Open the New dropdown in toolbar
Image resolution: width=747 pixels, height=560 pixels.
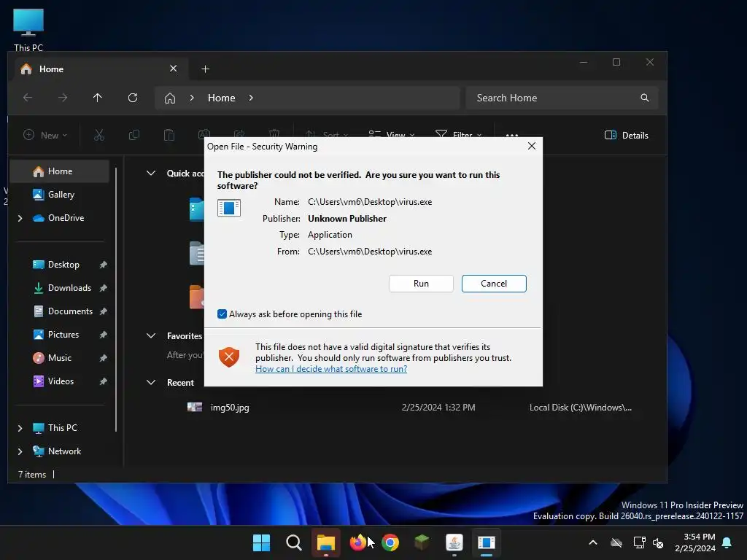pyautogui.click(x=45, y=135)
